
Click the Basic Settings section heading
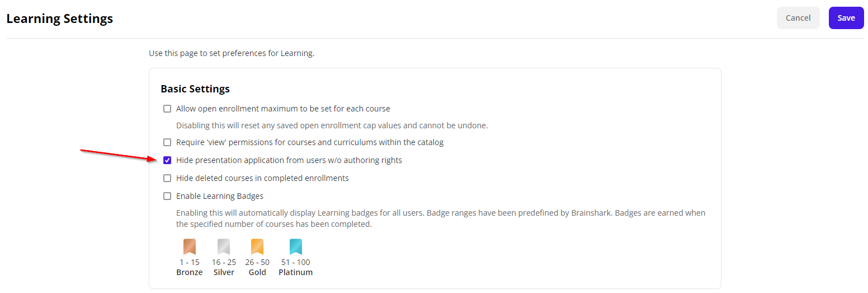(195, 89)
